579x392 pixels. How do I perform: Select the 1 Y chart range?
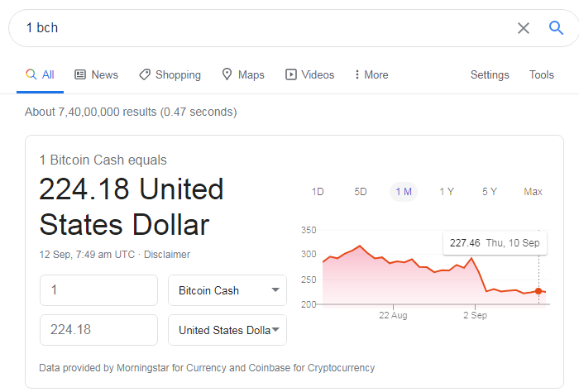pyautogui.click(x=447, y=192)
